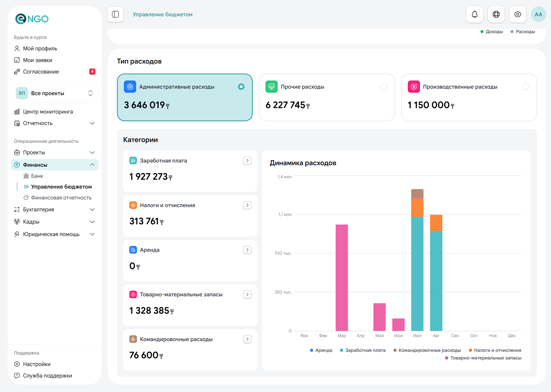Toggle the eye visibility button in header

pos(518,14)
